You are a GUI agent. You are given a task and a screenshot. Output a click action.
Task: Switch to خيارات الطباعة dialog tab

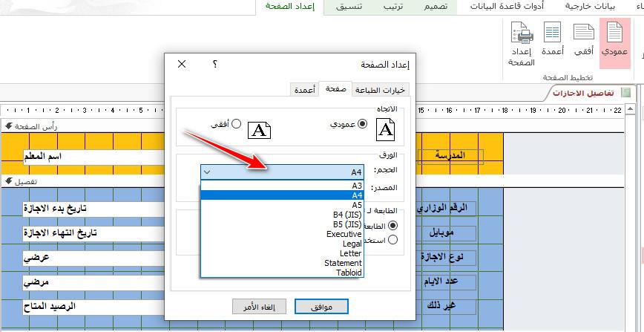click(381, 90)
